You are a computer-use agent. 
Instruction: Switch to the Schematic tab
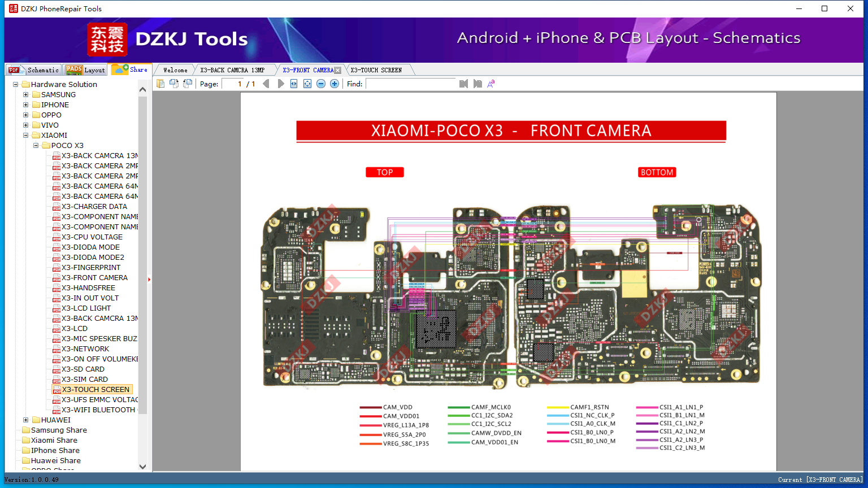click(x=33, y=70)
